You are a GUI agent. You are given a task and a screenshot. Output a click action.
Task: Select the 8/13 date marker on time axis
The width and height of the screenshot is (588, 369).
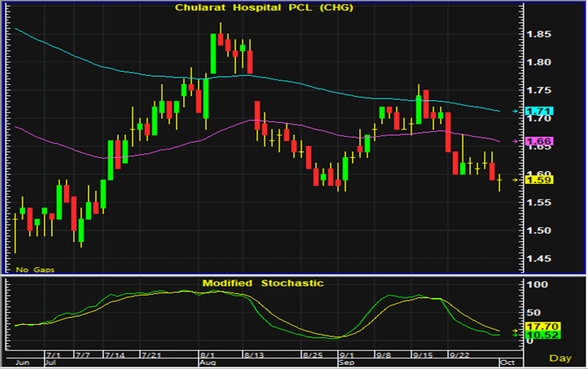click(251, 356)
